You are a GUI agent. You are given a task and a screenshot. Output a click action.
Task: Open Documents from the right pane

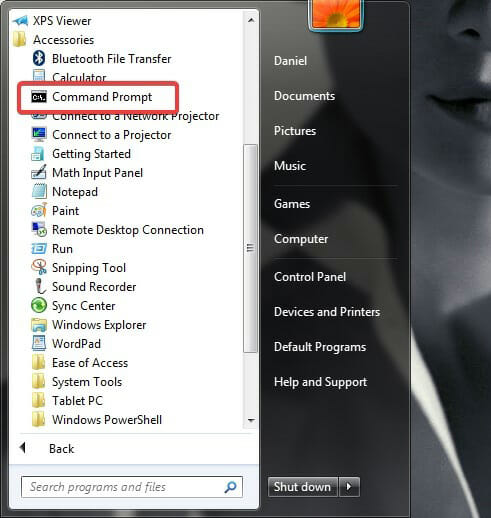tap(304, 96)
